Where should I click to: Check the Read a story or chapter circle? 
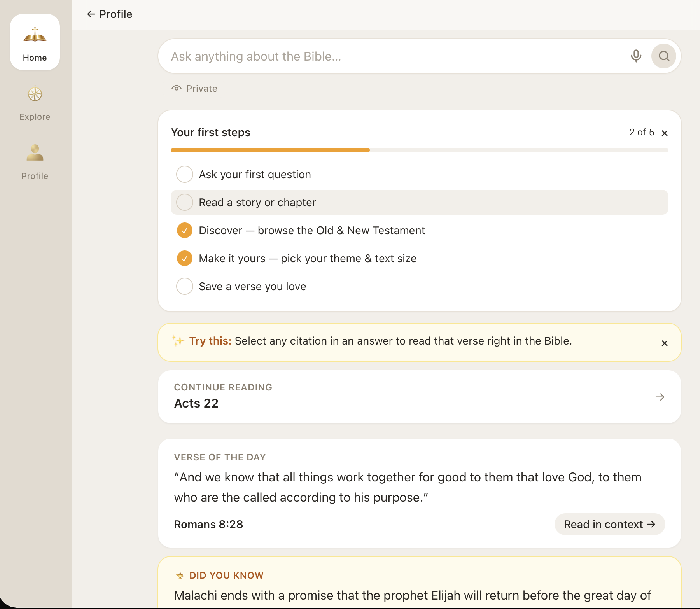click(x=185, y=202)
